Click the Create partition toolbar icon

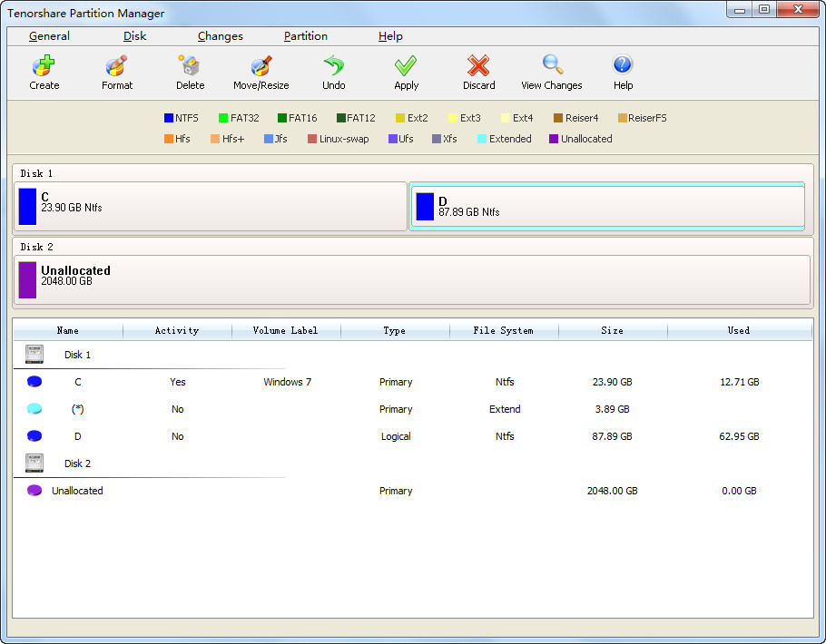tap(44, 72)
